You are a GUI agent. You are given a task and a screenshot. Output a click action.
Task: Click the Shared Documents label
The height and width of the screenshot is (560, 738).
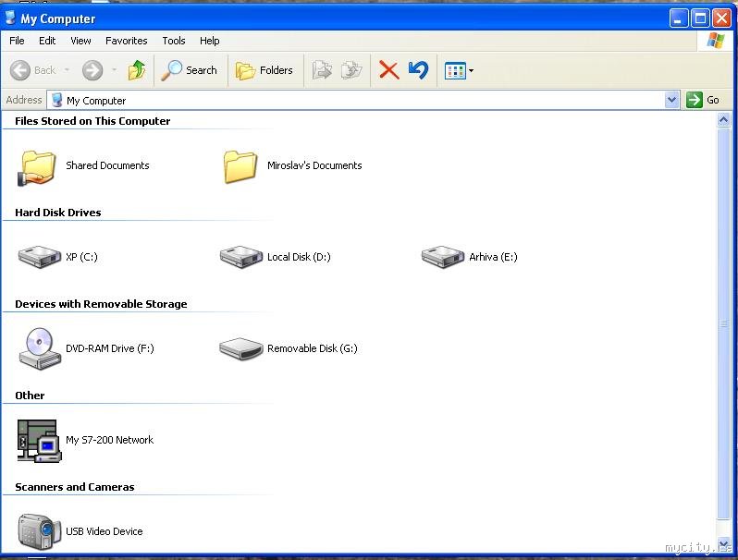[x=107, y=165]
